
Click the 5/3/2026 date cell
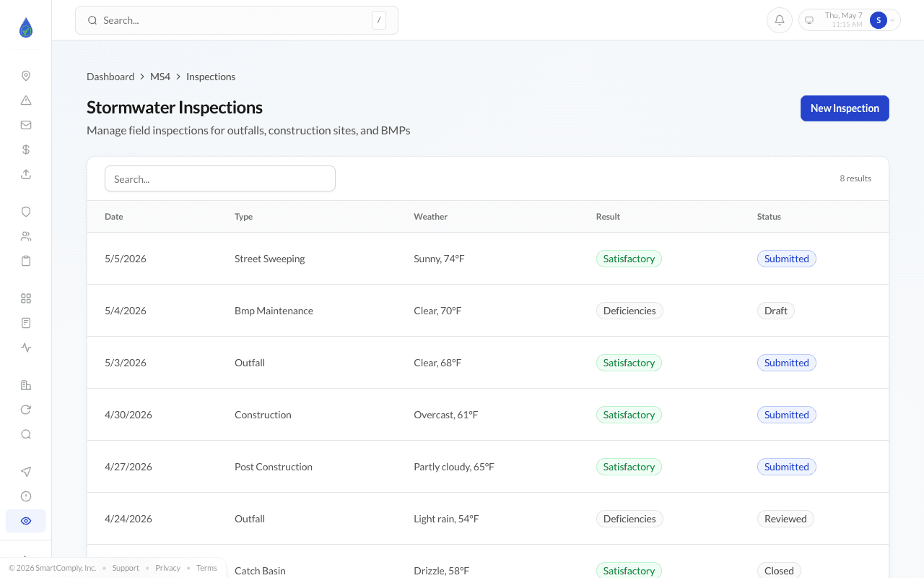tap(126, 363)
